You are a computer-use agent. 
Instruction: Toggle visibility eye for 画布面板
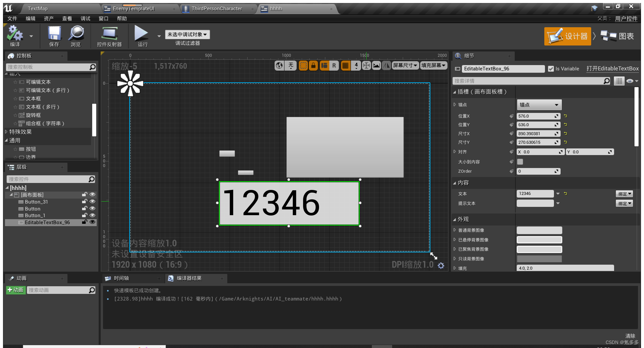click(93, 195)
